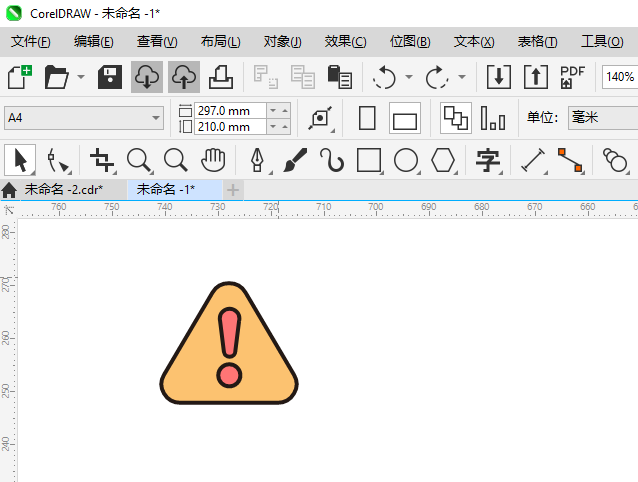Select the Text 字 tool

point(488,160)
